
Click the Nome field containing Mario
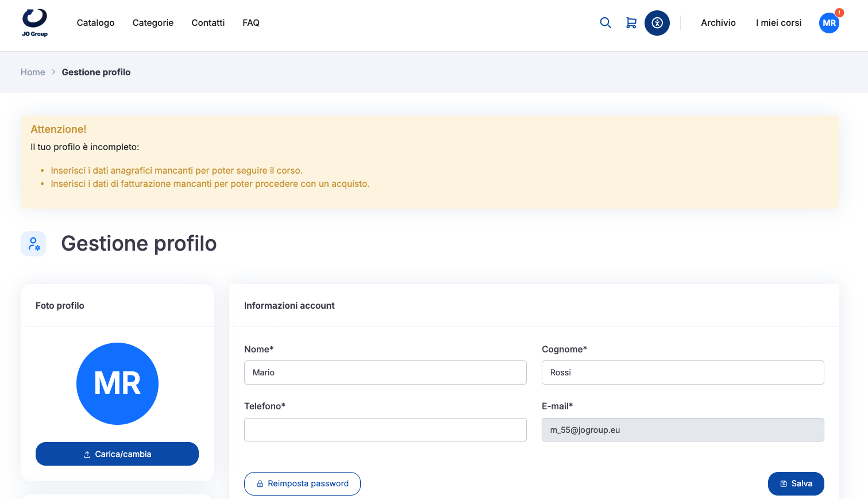click(x=385, y=373)
